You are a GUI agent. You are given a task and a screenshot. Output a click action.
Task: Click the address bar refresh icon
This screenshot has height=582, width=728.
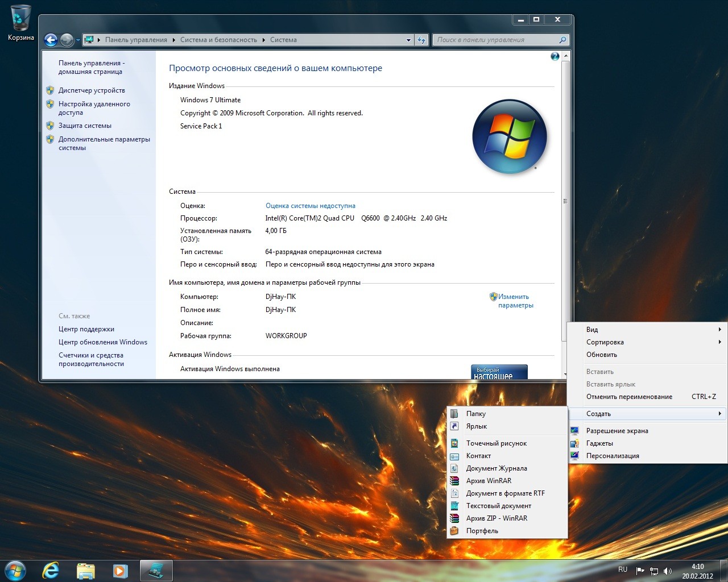click(x=421, y=40)
